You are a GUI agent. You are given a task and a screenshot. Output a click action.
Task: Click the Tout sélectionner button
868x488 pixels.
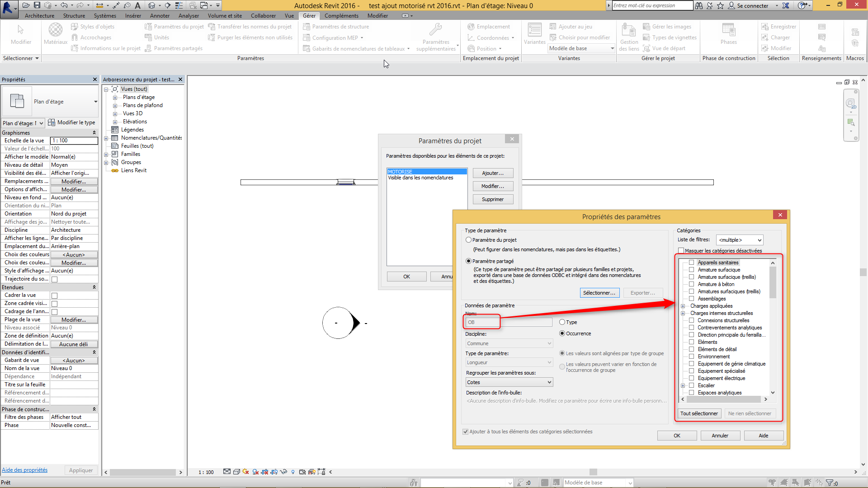click(699, 413)
